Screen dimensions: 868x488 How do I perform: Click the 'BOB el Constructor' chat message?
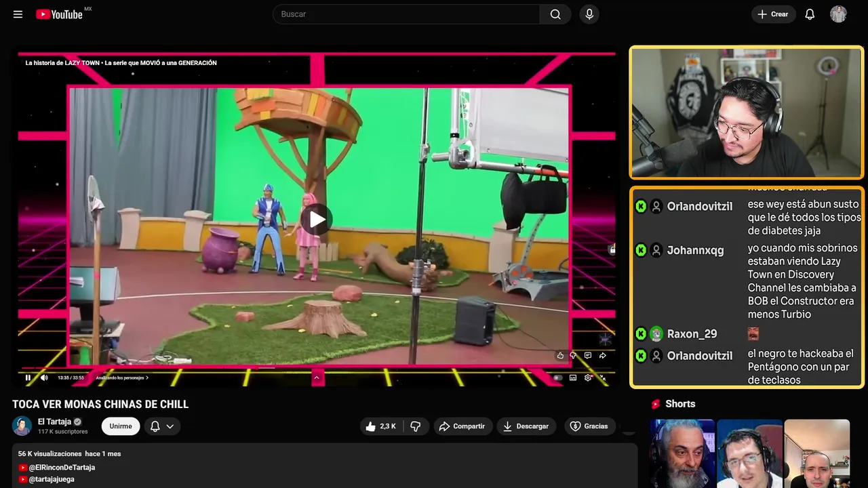point(802,281)
